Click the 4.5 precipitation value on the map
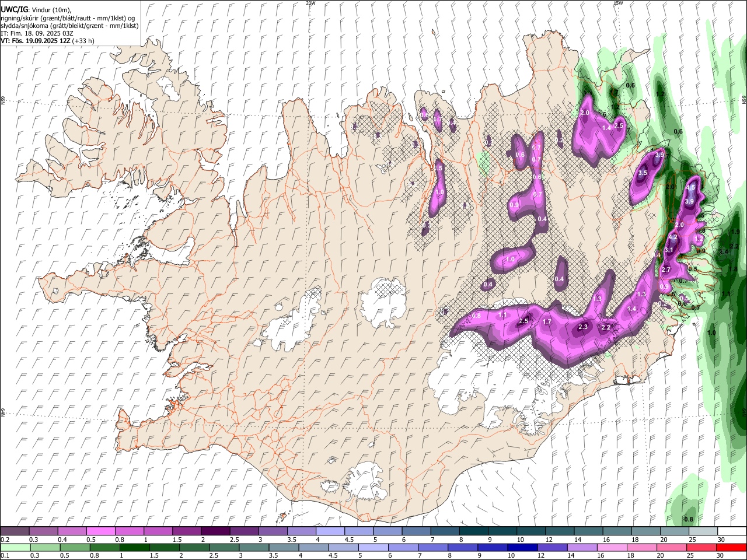747x560 pixels. click(691, 188)
